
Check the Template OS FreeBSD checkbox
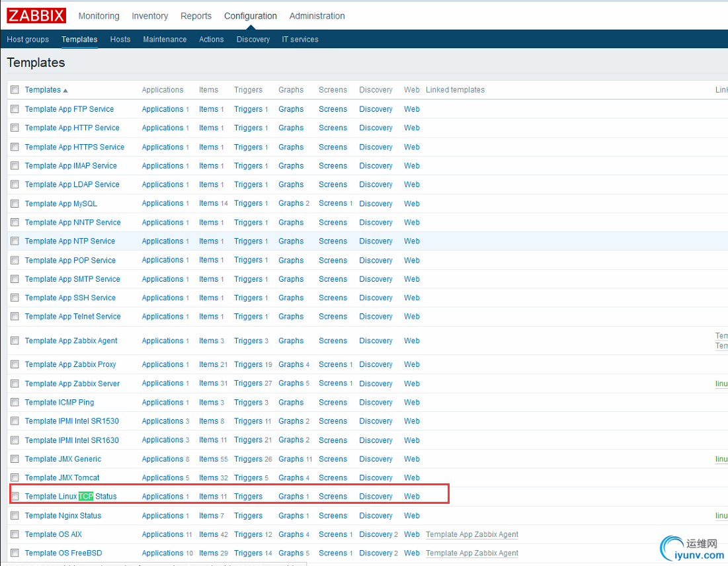click(15, 553)
